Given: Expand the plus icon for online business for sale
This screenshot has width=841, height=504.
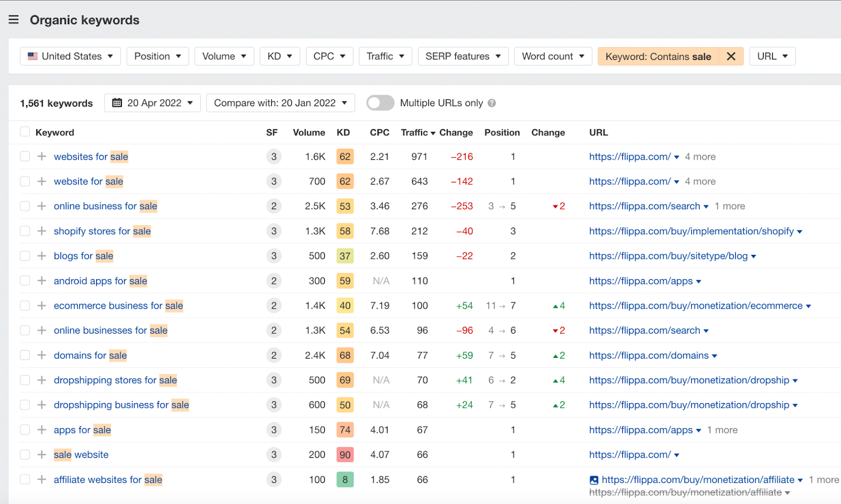Looking at the screenshot, I should pos(42,206).
